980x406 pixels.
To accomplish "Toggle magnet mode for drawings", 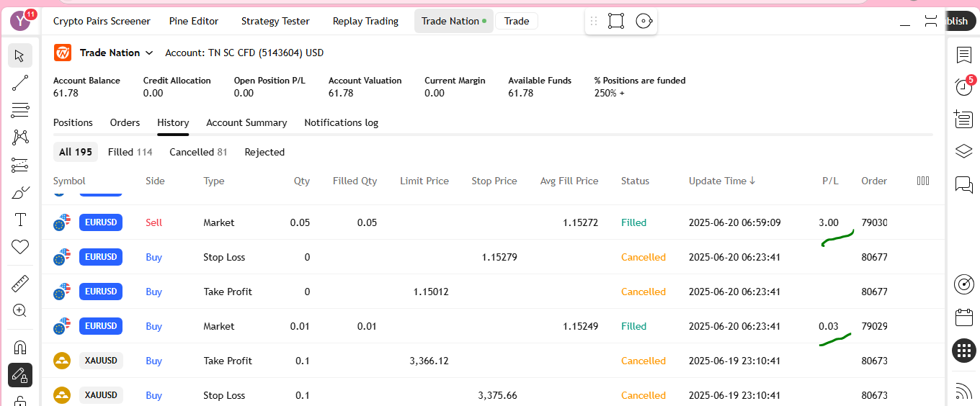I will pos(20,347).
